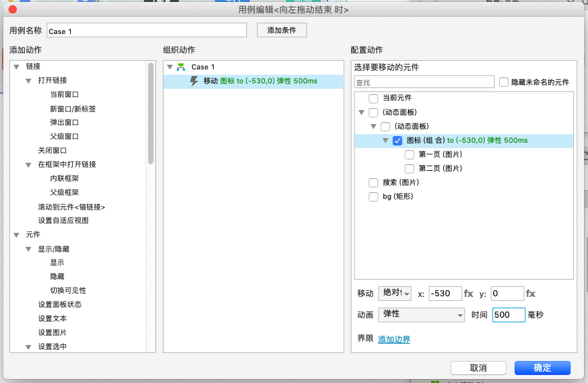Select 切换可见性 action
The width and height of the screenshot is (588, 383).
coord(68,291)
